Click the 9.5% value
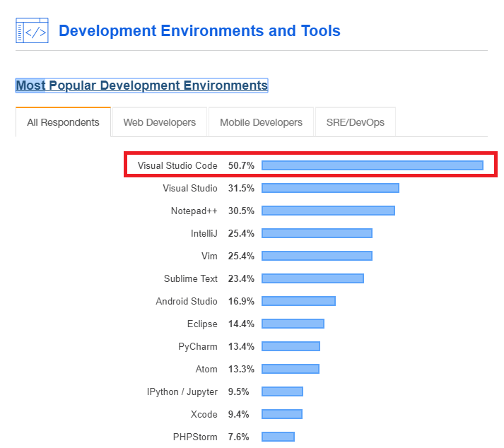 238,392
